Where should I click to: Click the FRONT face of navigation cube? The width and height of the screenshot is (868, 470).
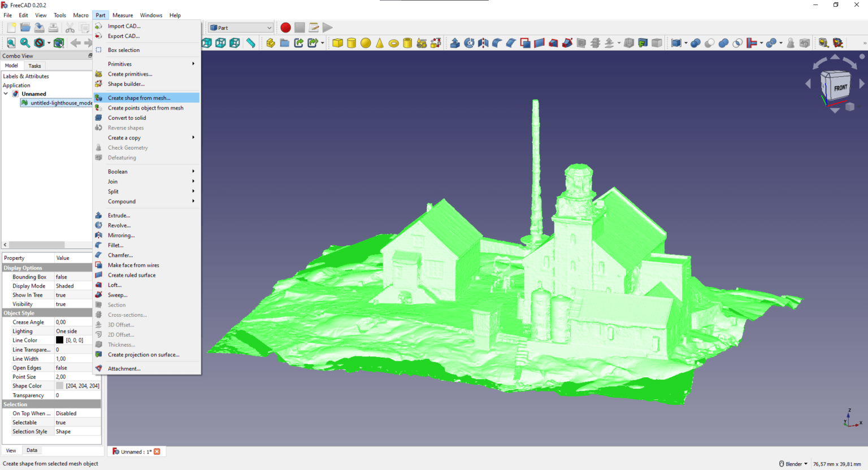[840, 88]
